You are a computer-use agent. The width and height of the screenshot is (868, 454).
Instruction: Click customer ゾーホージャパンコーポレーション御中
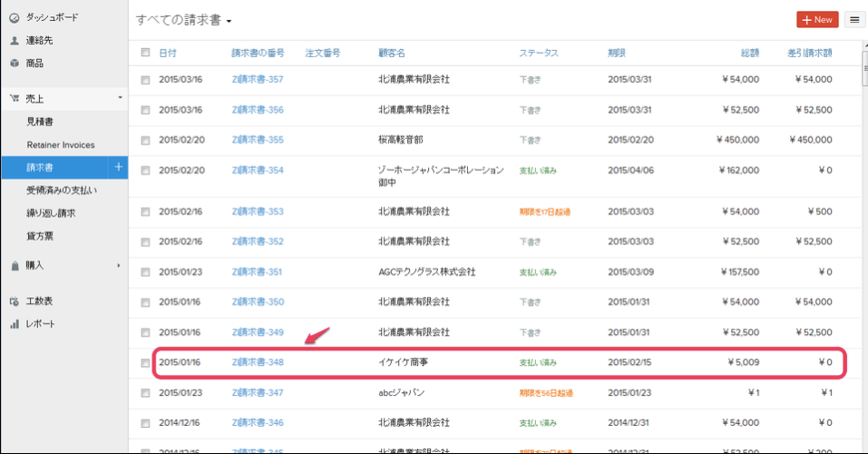[x=441, y=176]
